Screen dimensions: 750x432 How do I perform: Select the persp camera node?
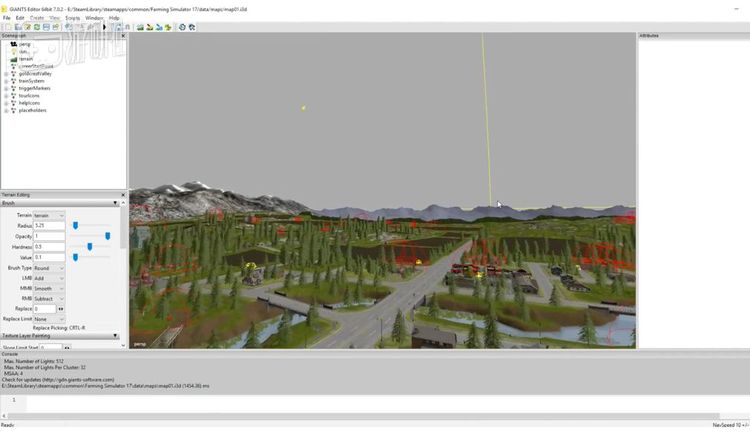click(25, 44)
